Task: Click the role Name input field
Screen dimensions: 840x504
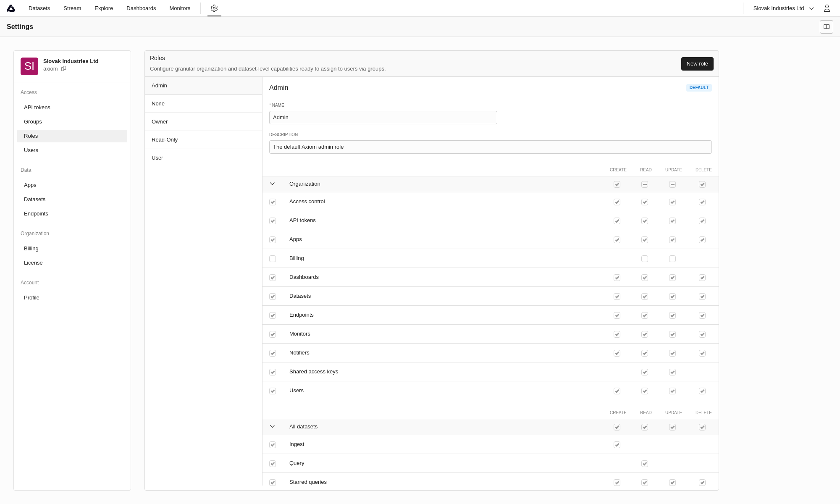Action: click(x=383, y=118)
